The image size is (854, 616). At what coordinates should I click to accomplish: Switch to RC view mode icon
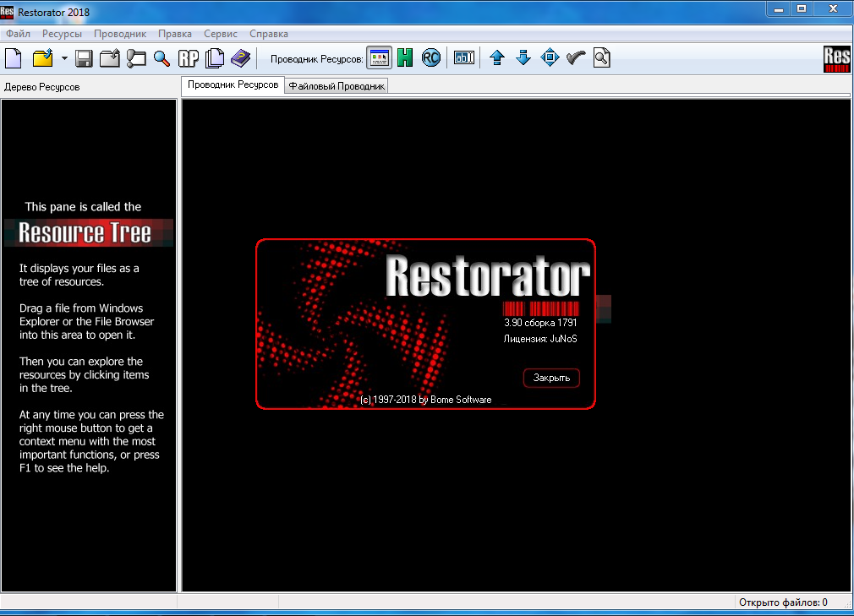(431, 57)
